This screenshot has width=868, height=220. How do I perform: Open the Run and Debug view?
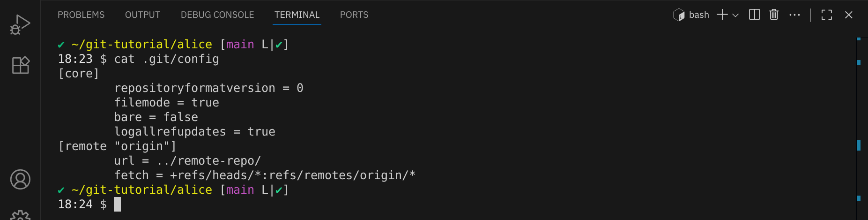coord(20,24)
